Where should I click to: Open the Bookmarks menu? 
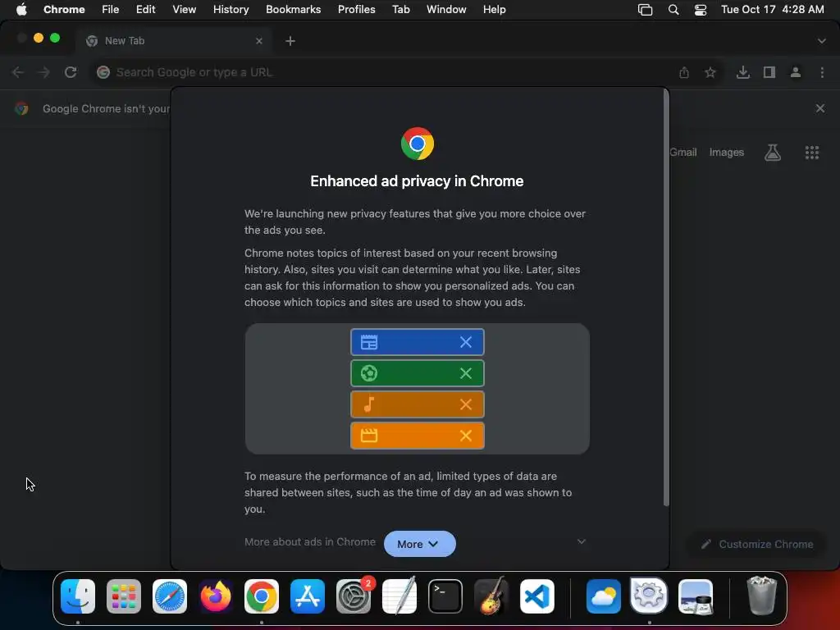tap(293, 9)
